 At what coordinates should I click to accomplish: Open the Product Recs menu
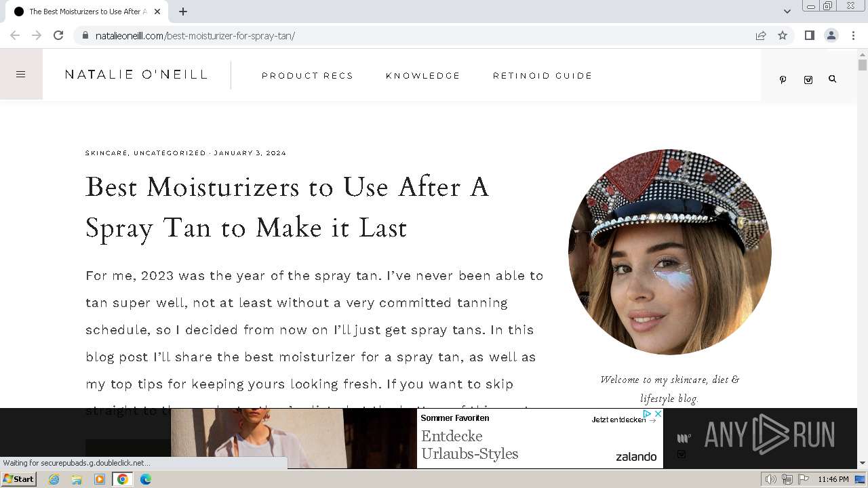(x=308, y=76)
